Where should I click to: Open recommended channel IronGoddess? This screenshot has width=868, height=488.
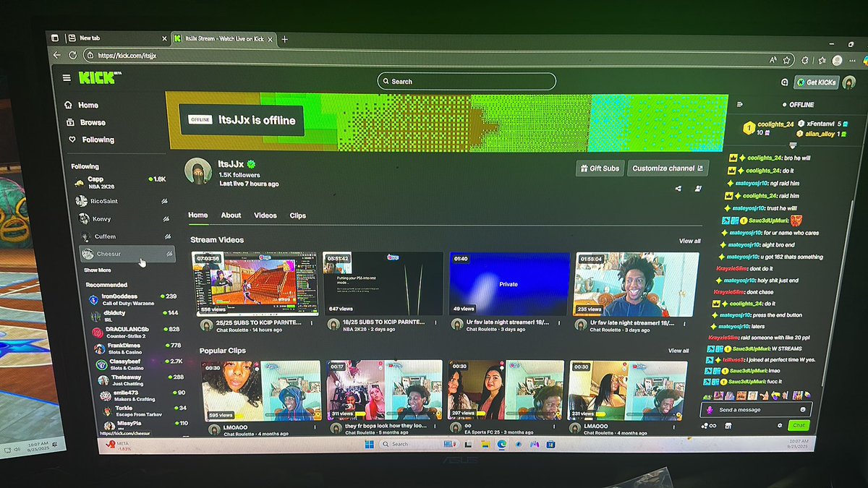click(x=134, y=299)
